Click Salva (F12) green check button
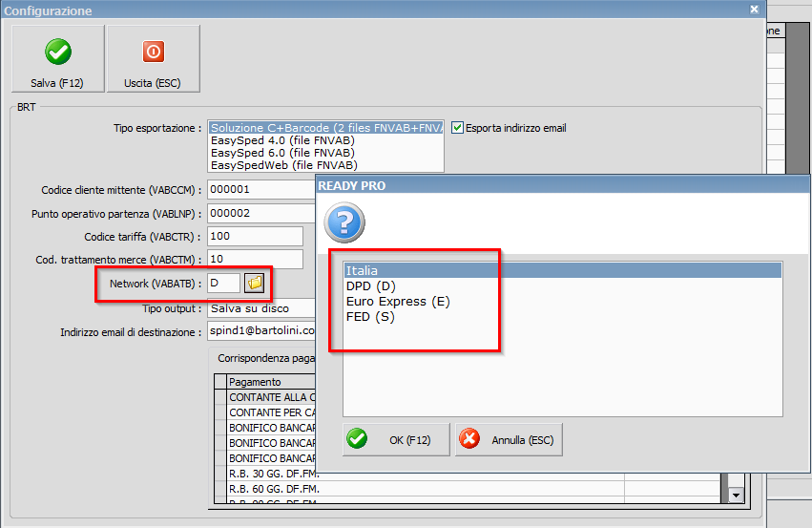This screenshot has height=528, width=812. (x=57, y=58)
